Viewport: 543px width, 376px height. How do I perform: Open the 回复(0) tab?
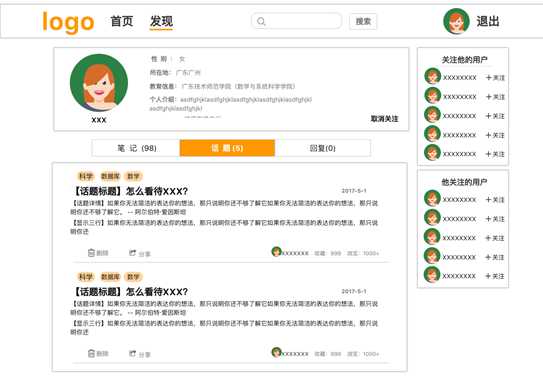point(322,148)
